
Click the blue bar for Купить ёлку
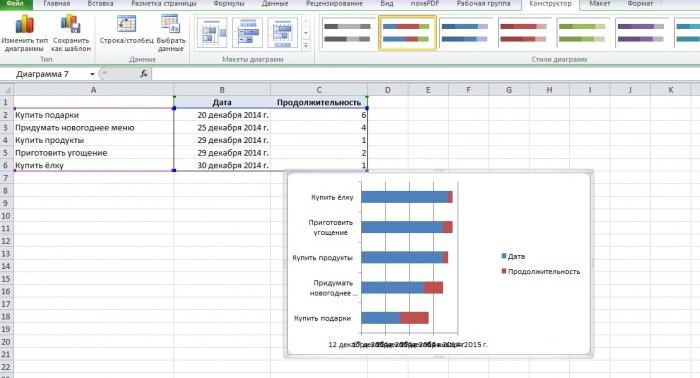404,197
